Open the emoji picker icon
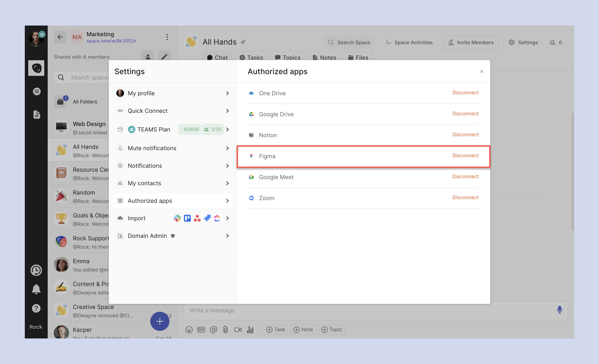Image resolution: width=599 pixels, height=364 pixels. coord(189,330)
